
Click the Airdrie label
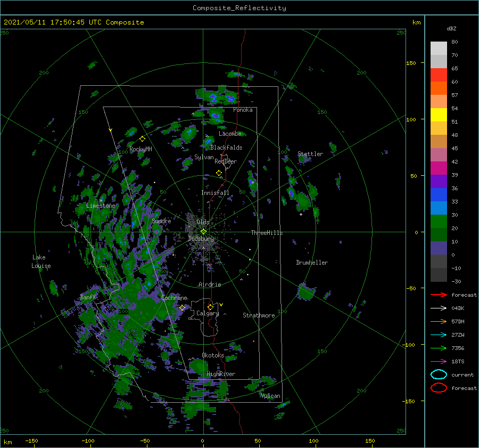[210, 284]
